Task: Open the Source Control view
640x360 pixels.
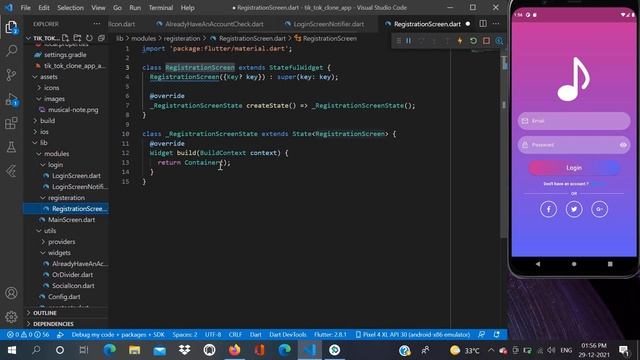Action: click(11, 75)
